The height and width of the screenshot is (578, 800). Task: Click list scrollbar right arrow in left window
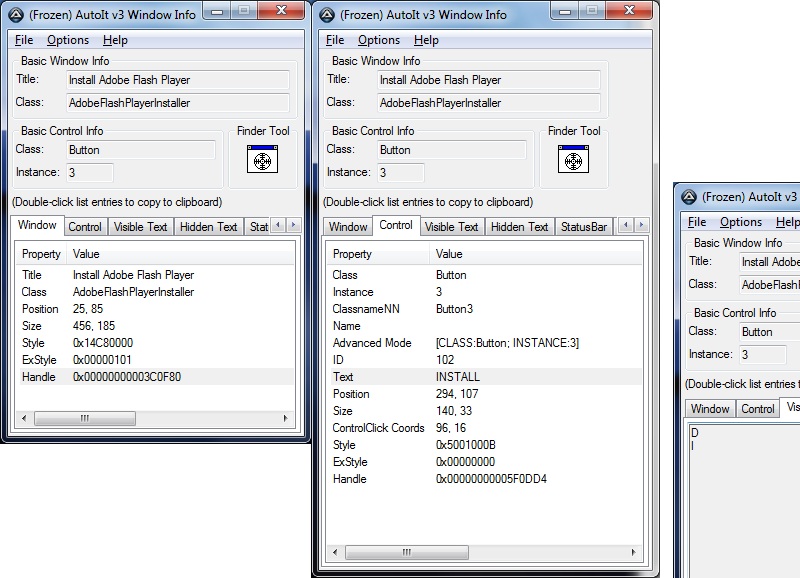(285, 418)
